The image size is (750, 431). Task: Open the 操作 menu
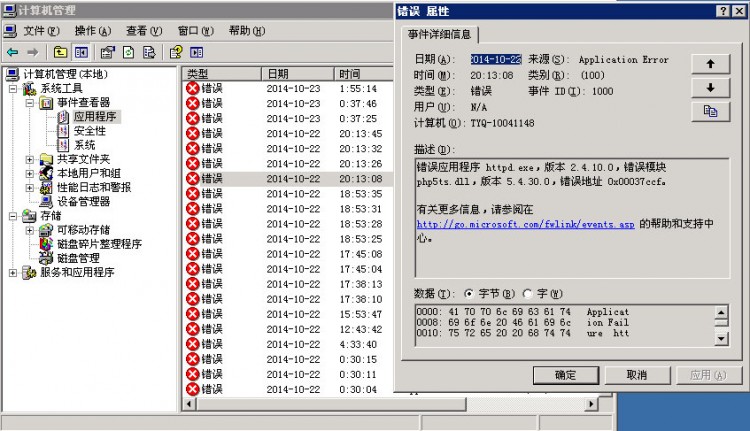pos(93,31)
